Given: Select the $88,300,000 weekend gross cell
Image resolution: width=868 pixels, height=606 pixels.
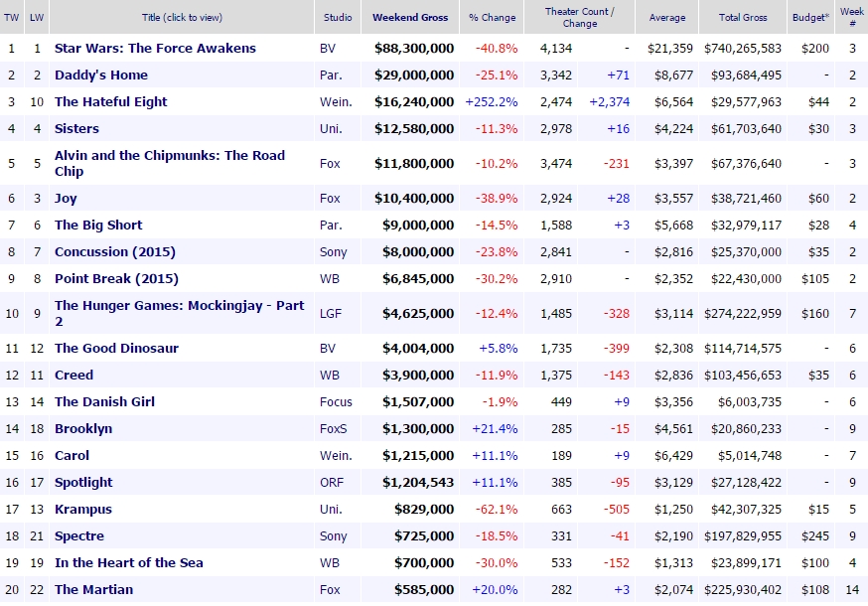Looking at the screenshot, I should pyautogui.click(x=414, y=49).
